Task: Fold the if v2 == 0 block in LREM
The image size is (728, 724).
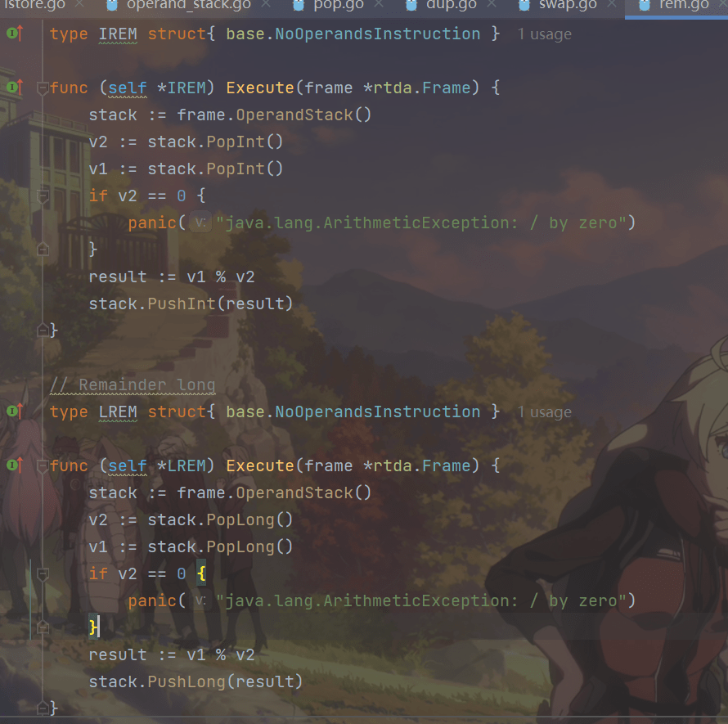Action: point(43,574)
